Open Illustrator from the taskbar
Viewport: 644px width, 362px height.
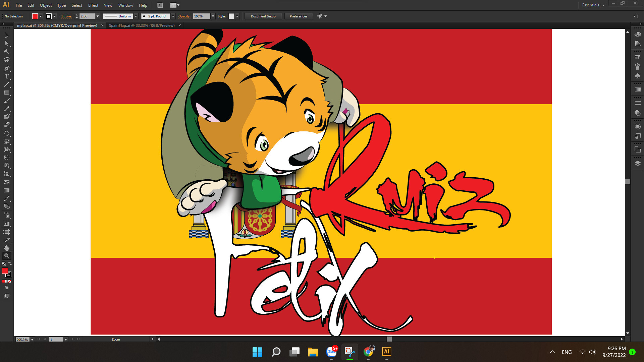pyautogui.click(x=386, y=352)
